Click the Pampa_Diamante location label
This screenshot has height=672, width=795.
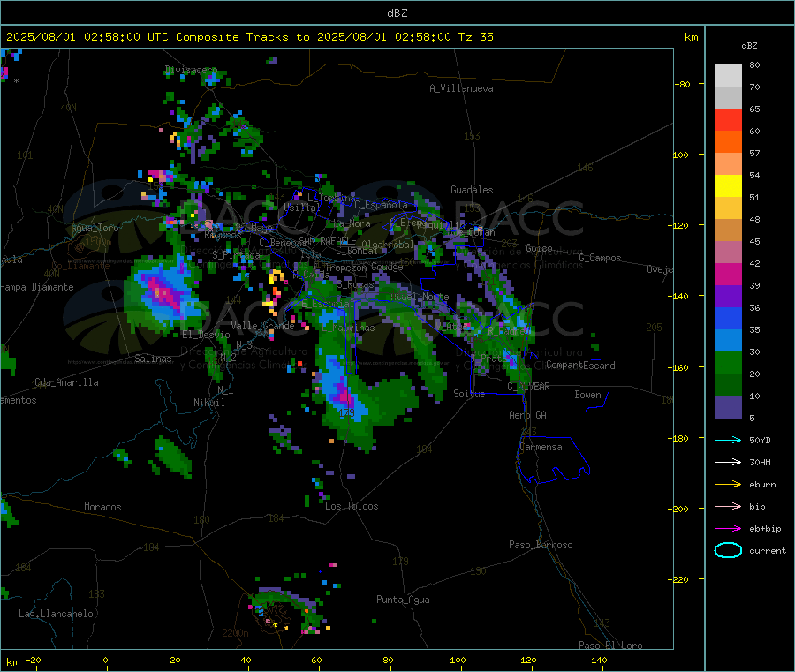[37, 287]
